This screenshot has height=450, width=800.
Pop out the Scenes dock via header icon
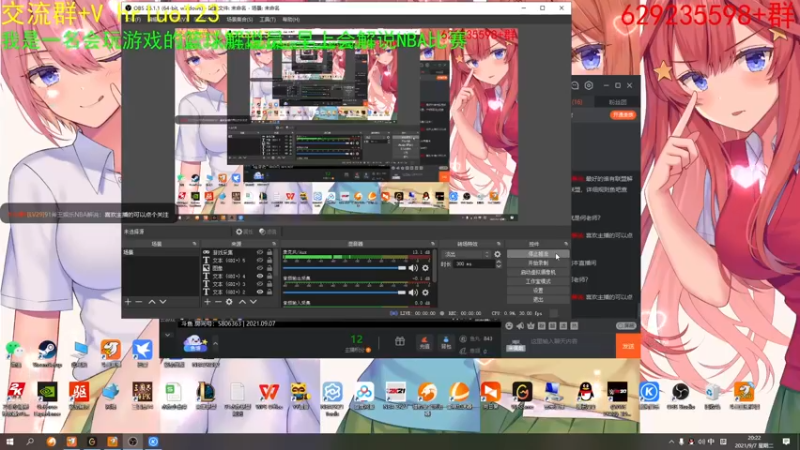tap(194, 244)
